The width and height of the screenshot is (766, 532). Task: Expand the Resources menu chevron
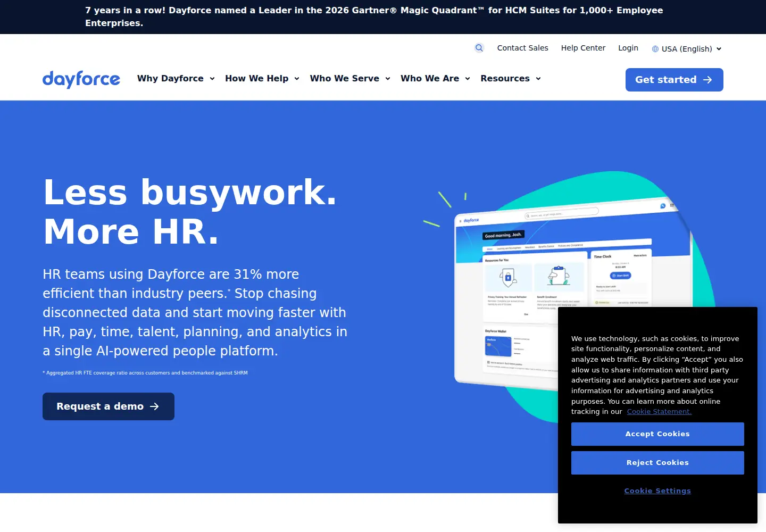click(x=538, y=79)
